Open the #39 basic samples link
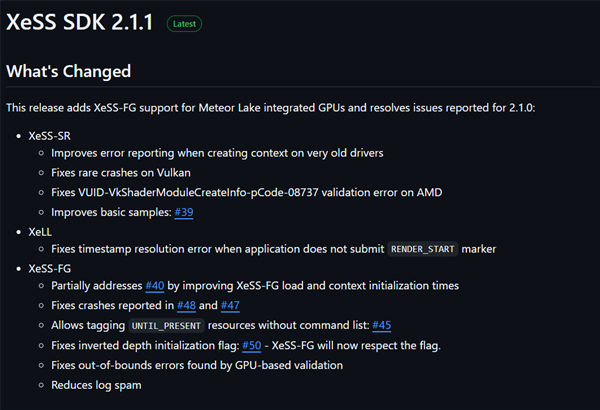Screen dimensions: 600x410 point(185,212)
